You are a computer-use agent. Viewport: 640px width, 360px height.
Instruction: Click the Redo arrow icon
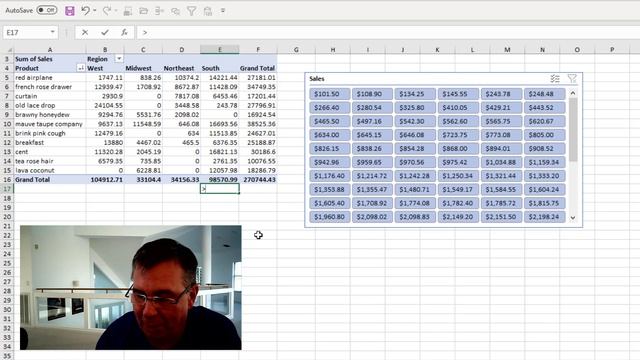(x=107, y=11)
